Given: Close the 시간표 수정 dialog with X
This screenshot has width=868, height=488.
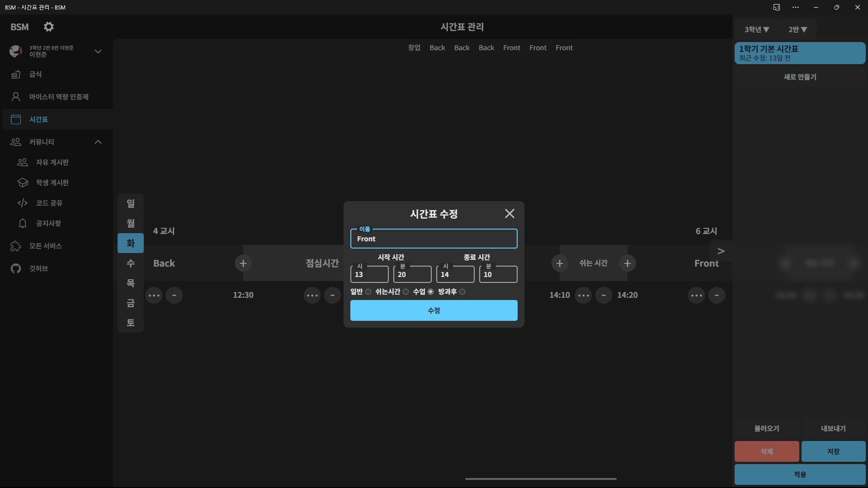Looking at the screenshot, I should click(x=509, y=214).
